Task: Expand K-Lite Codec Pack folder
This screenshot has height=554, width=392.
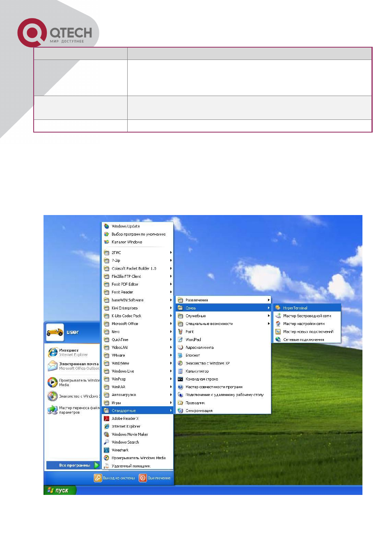Action: coord(138,316)
